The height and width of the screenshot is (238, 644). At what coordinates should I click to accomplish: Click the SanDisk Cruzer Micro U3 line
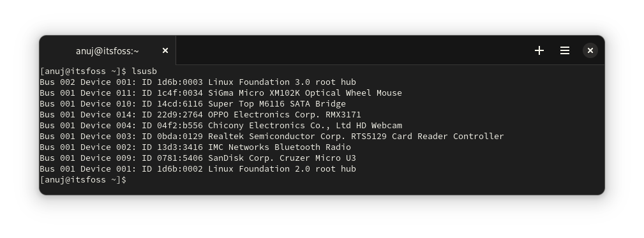point(198,158)
